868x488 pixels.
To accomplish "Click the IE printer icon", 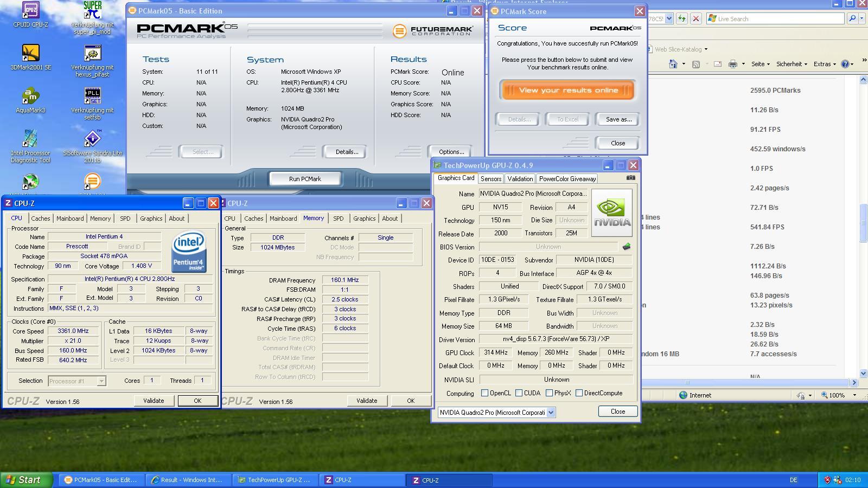I will click(733, 64).
